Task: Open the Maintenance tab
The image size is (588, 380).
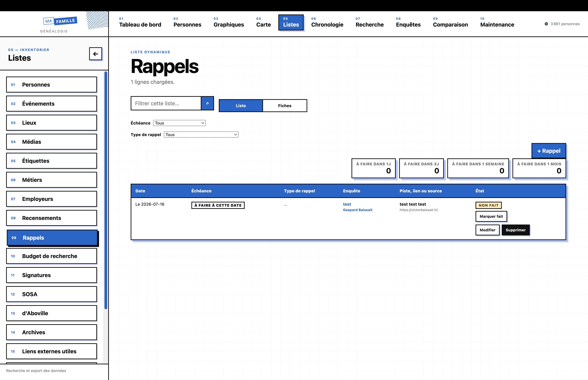Action: [x=497, y=22]
